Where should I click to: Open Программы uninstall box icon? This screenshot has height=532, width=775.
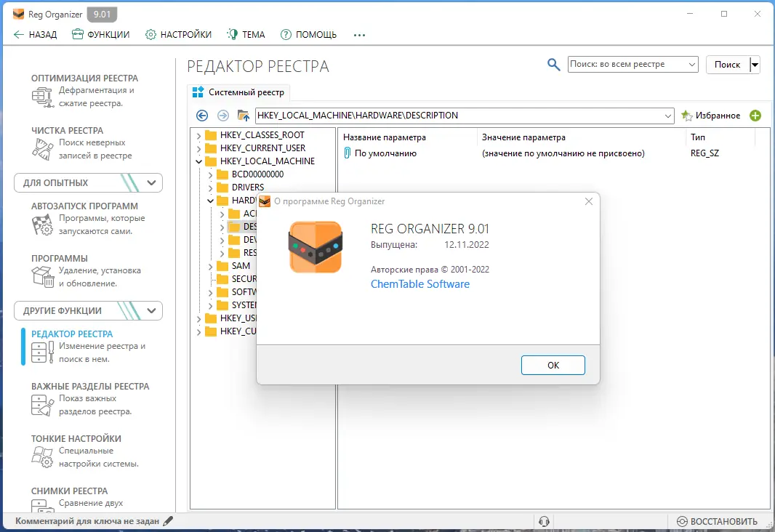[x=42, y=277]
